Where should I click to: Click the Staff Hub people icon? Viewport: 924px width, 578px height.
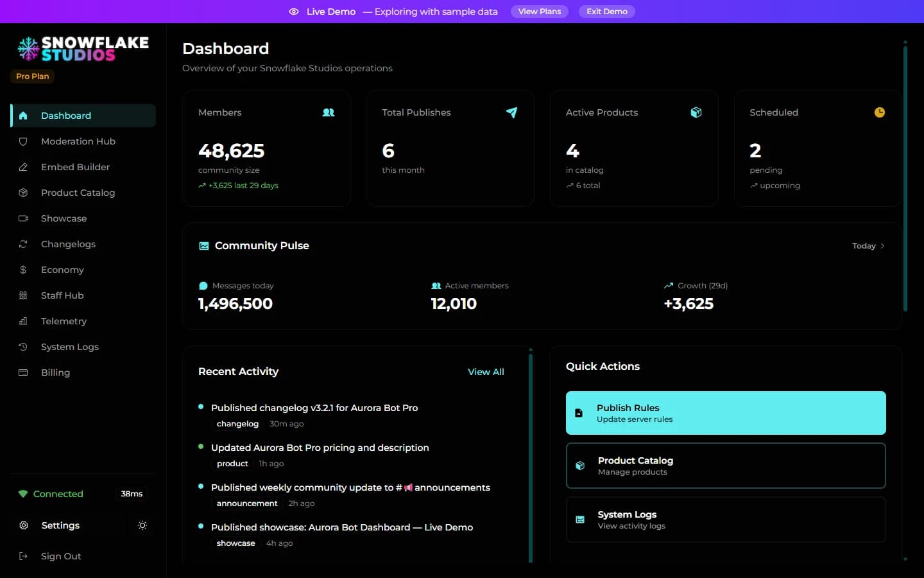pyautogui.click(x=23, y=295)
